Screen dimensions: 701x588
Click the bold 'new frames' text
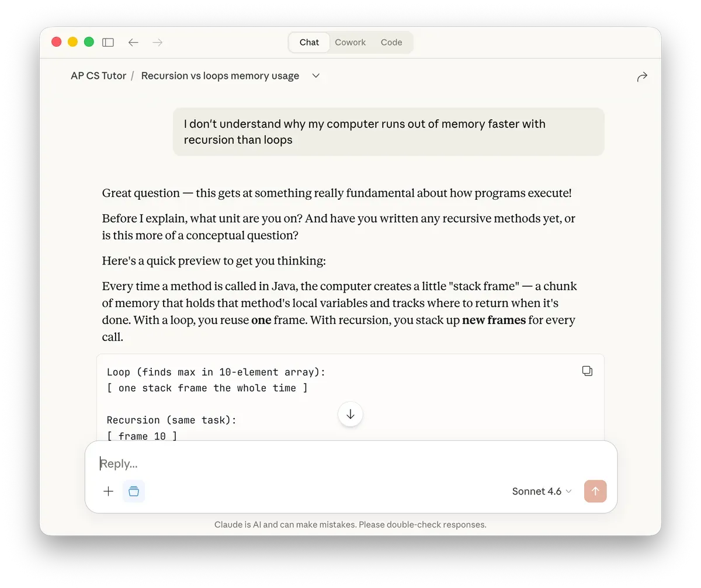(494, 321)
